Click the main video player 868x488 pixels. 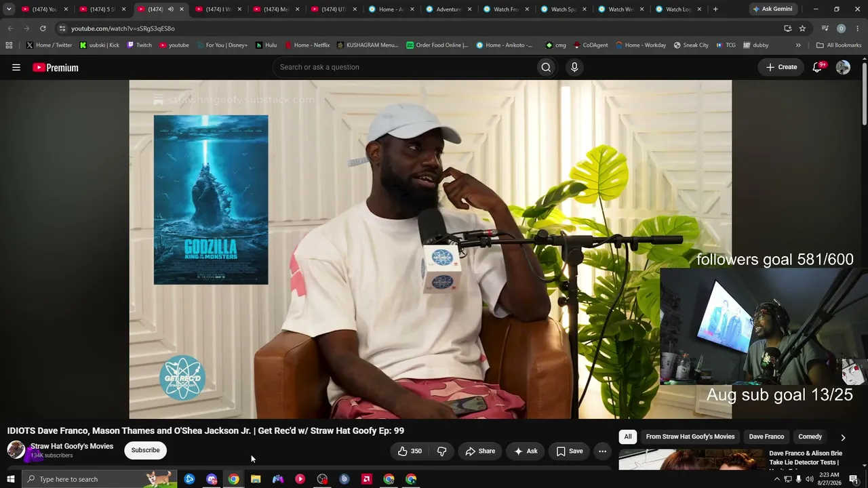tap(431, 249)
